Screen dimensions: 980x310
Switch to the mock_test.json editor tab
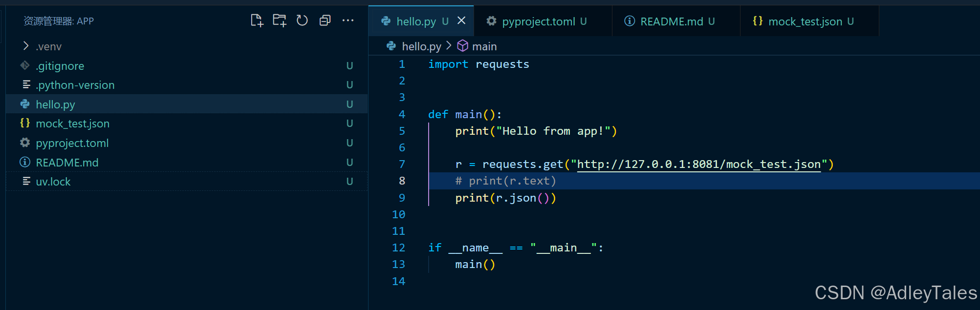809,21
